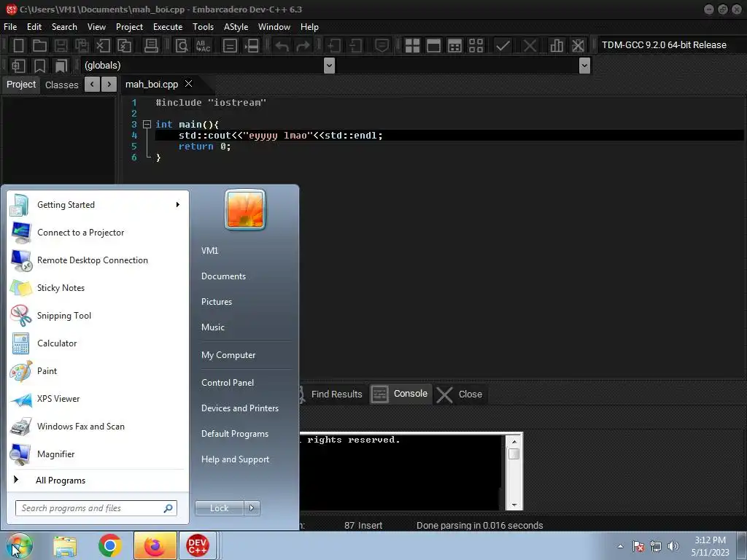747x560 pixels.
Task: Compile with the four-squares toolbar icon
Action: (412, 46)
